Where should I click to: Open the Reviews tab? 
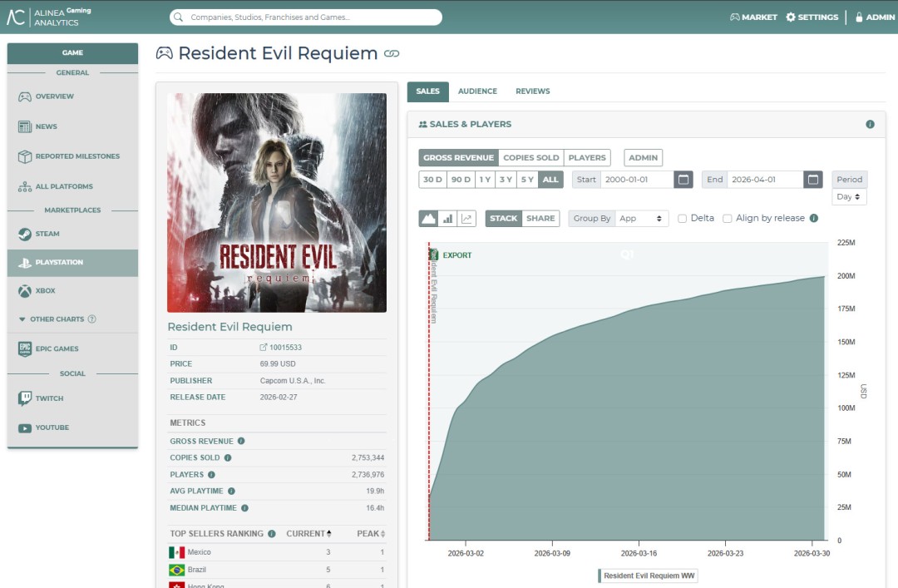532,91
